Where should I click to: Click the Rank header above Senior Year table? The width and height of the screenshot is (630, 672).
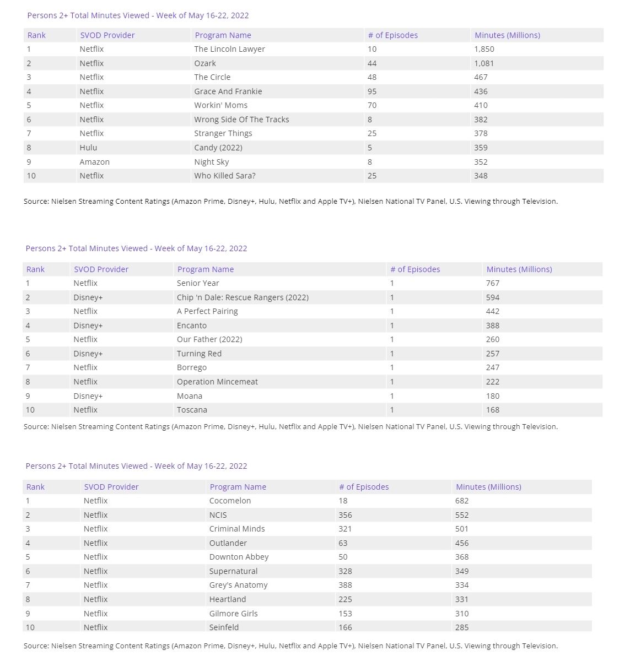click(35, 269)
